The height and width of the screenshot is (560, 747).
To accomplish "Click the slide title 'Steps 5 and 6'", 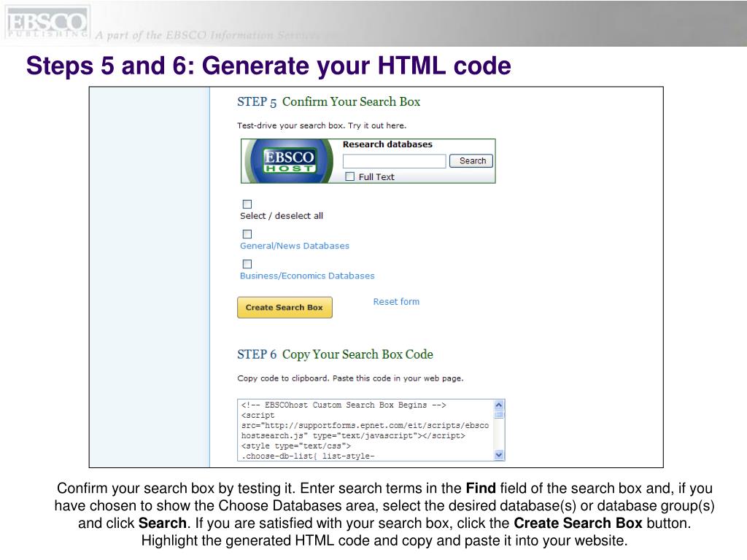I will [268, 66].
